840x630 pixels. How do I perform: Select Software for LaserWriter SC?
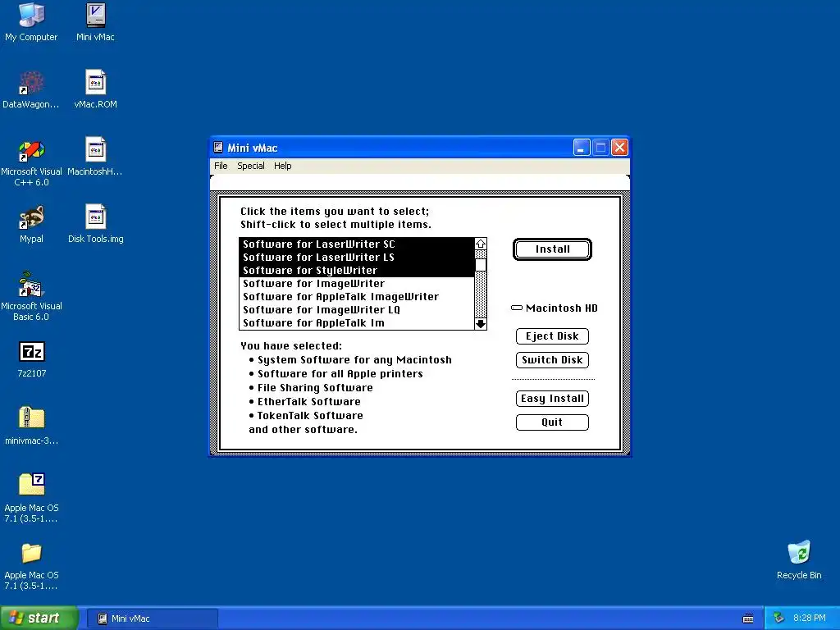[x=357, y=244]
